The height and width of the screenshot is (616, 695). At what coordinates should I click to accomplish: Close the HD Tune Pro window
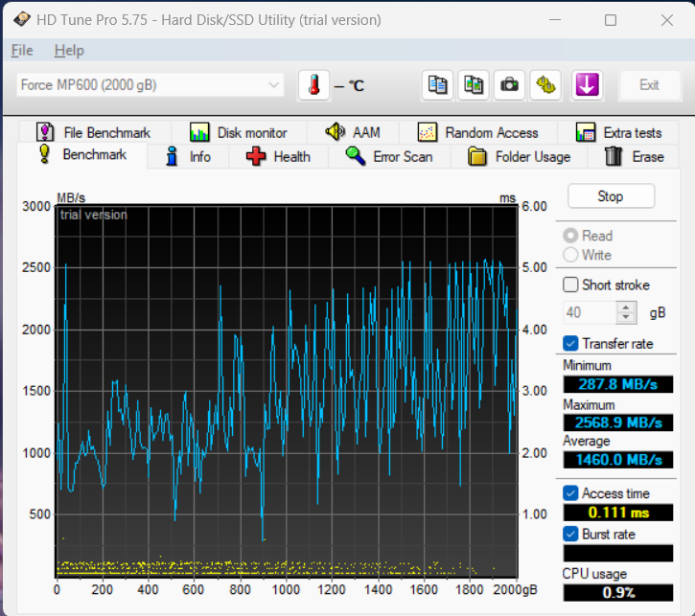[667, 20]
